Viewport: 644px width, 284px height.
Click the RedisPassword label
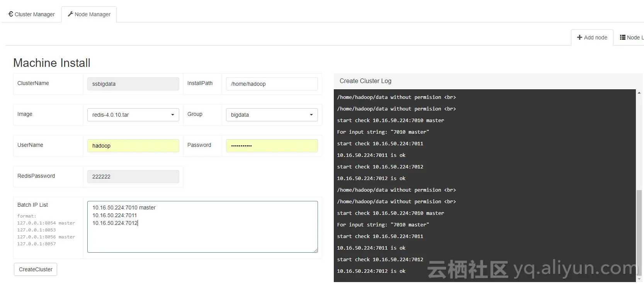(36, 176)
